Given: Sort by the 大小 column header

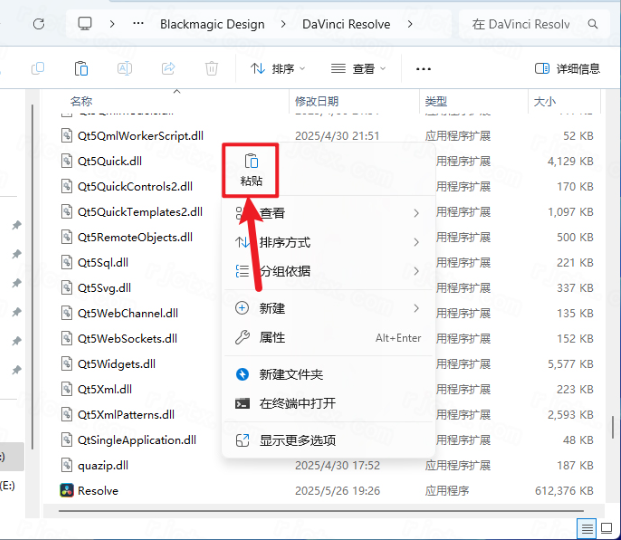Looking at the screenshot, I should pos(545,101).
